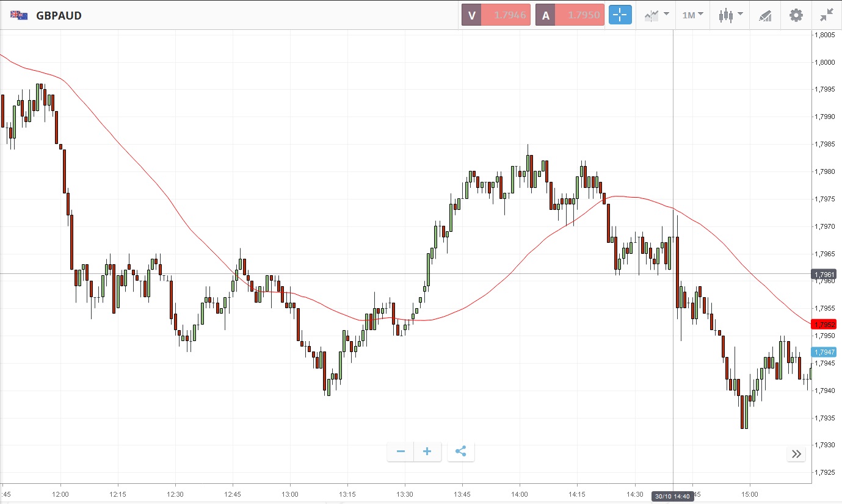
Task: Click the blue current price label 1,7947
Action: point(823,352)
